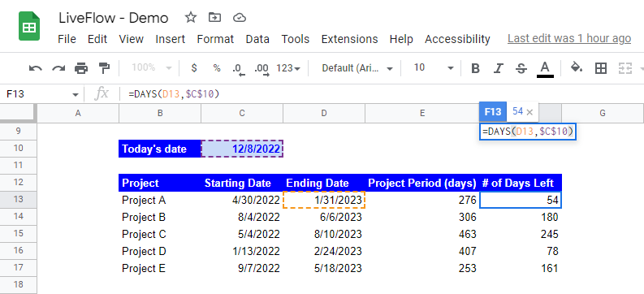Activate the paint format tool
Screen dimensions: 644x294
104,68
